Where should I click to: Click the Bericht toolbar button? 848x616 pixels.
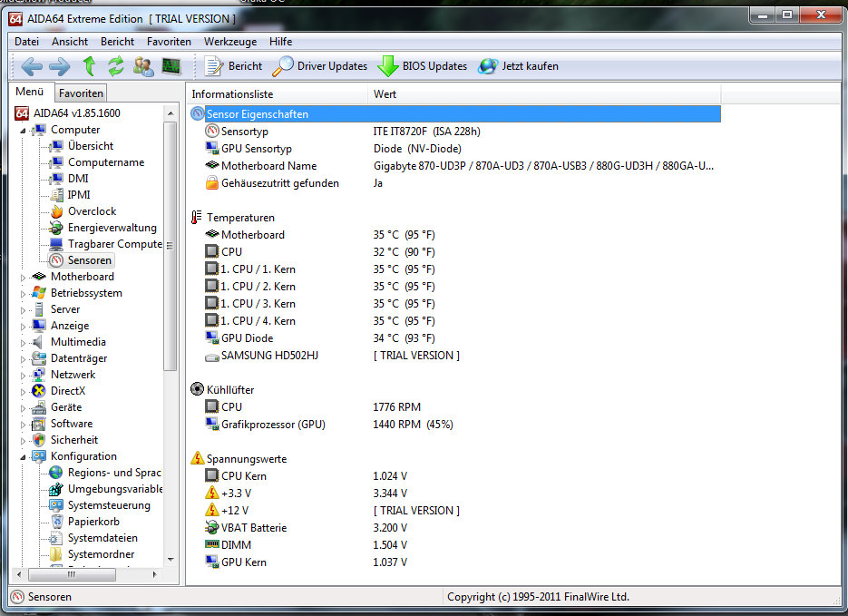[233, 66]
